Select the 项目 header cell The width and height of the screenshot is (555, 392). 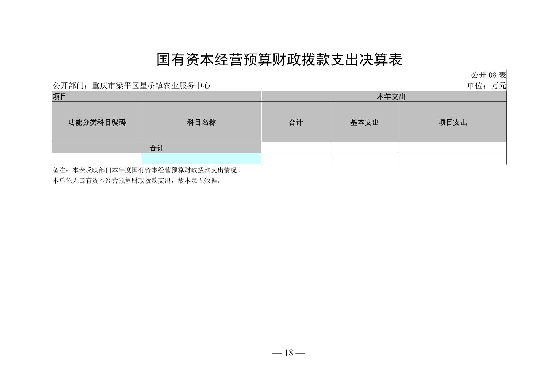157,96
